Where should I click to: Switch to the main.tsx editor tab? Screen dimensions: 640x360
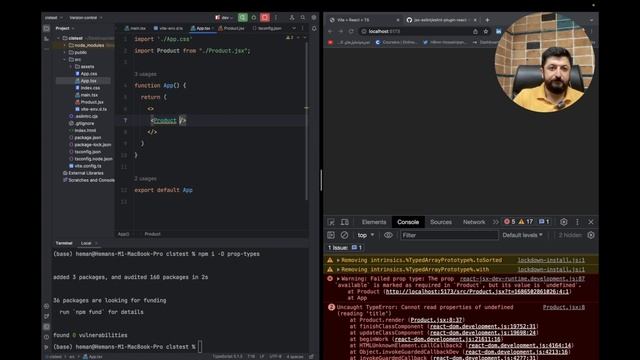pyautogui.click(x=135, y=28)
